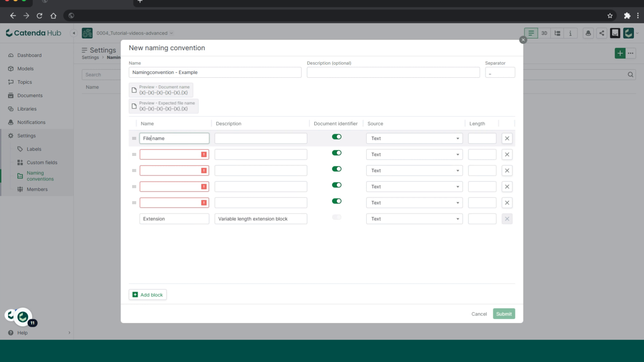
Task: Switch to list view toolbar icon
Action: [531, 33]
